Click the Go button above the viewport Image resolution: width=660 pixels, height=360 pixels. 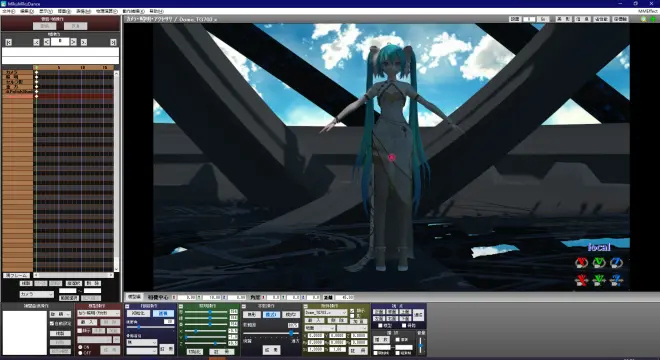[543, 19]
